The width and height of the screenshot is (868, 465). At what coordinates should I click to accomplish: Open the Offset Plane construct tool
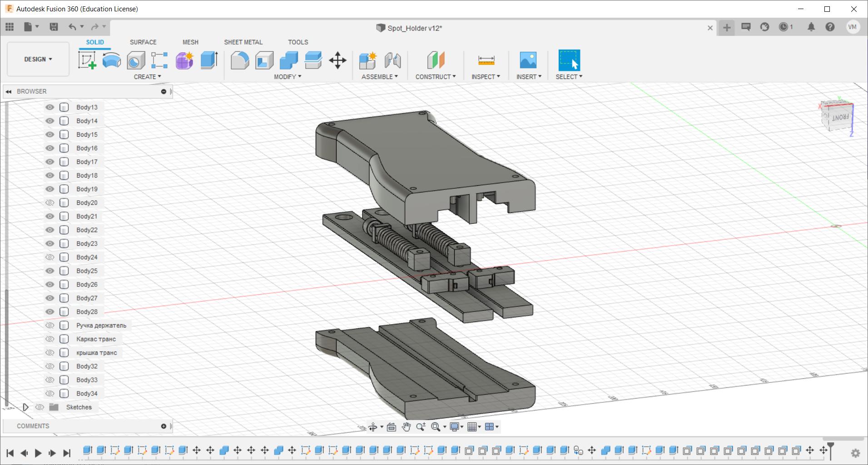(x=436, y=60)
